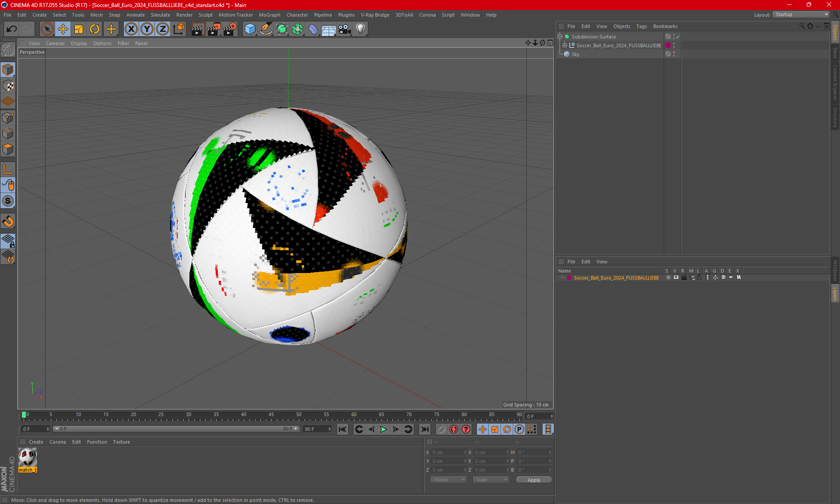
Task: Enable Texture mode in left toolbar
Action: [x=8, y=86]
